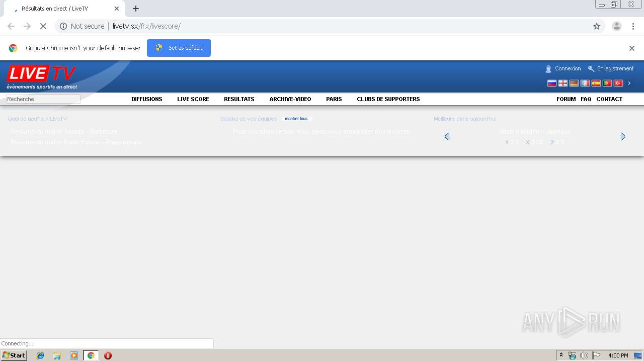The height and width of the screenshot is (362, 644).
Task: Open a new browser tab
Action: 136,9
